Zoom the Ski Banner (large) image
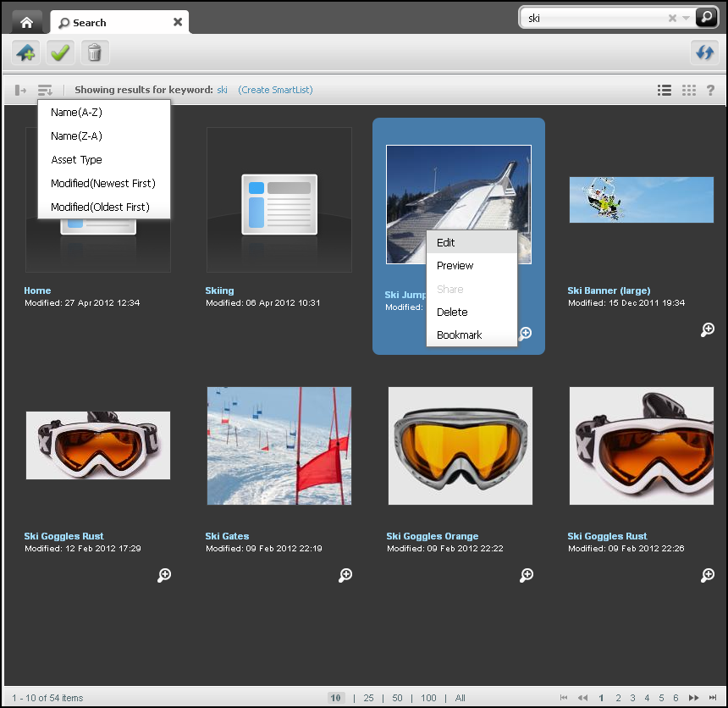 click(707, 329)
